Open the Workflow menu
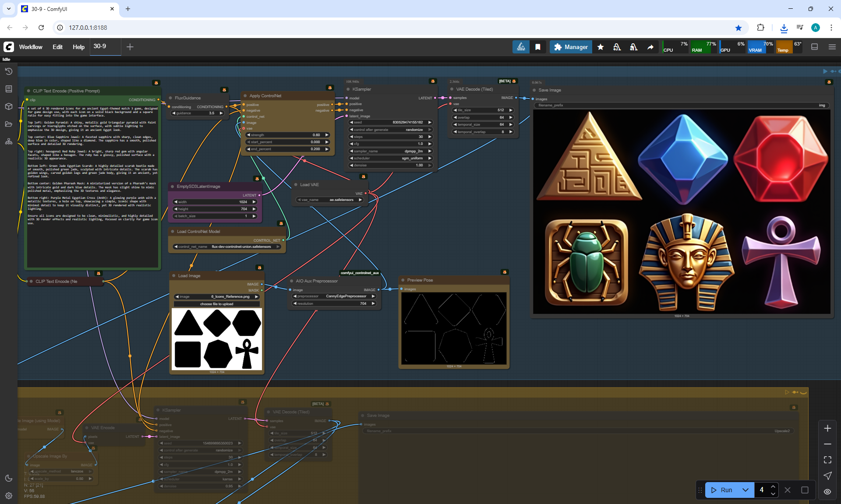 (x=31, y=47)
